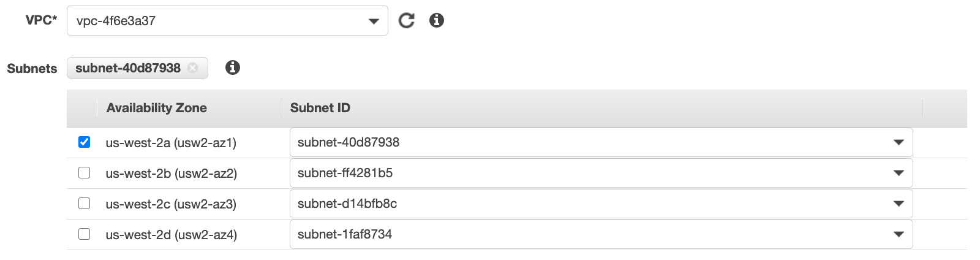This screenshot has height=260, width=980.
Task: Select the us-west-2d availability zone checkbox
Action: (85, 234)
